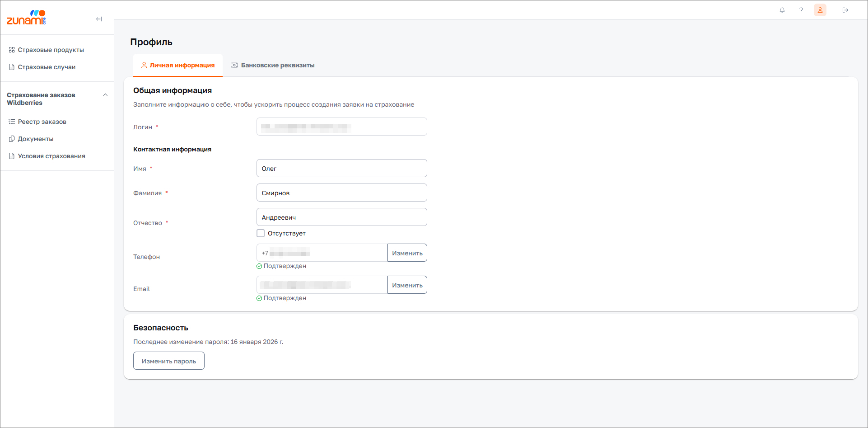
Task: Open Страховые продукты from sidebar
Action: point(51,50)
